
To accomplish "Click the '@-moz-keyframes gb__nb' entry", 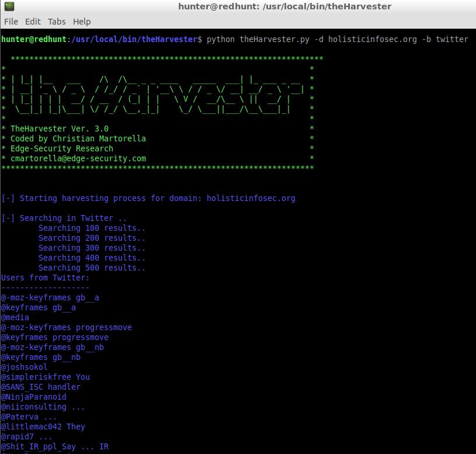I will click(x=53, y=348).
